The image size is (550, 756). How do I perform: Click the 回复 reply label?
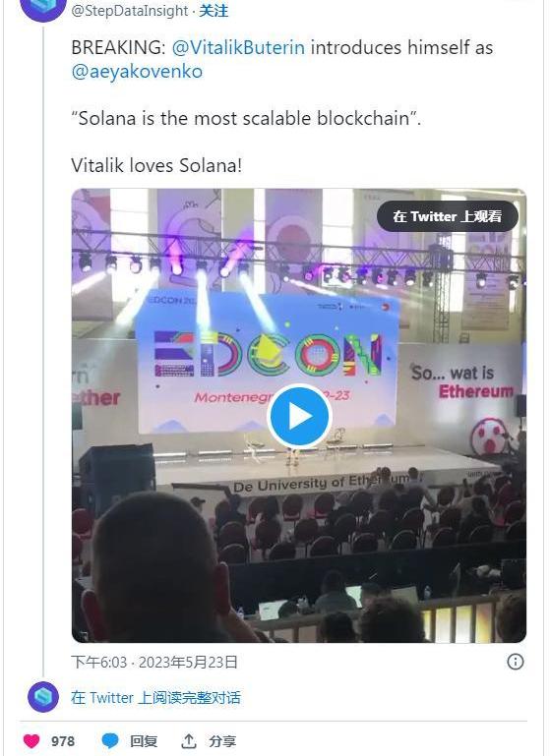pos(144,741)
